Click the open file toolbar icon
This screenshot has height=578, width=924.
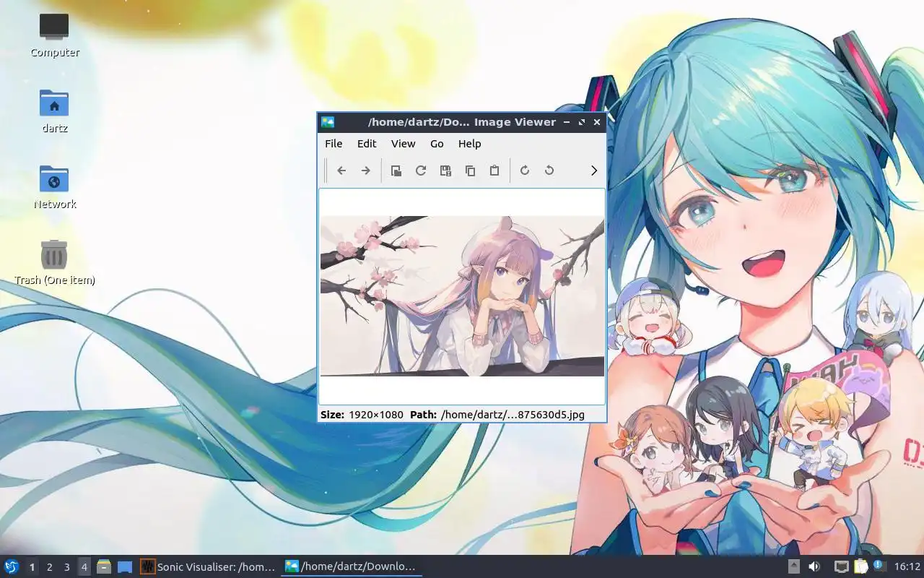(x=396, y=171)
